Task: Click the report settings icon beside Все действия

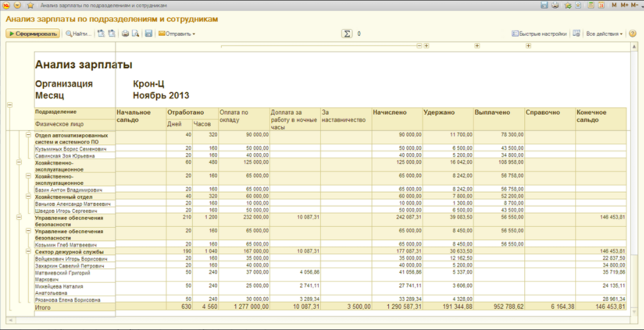Action: (x=577, y=34)
